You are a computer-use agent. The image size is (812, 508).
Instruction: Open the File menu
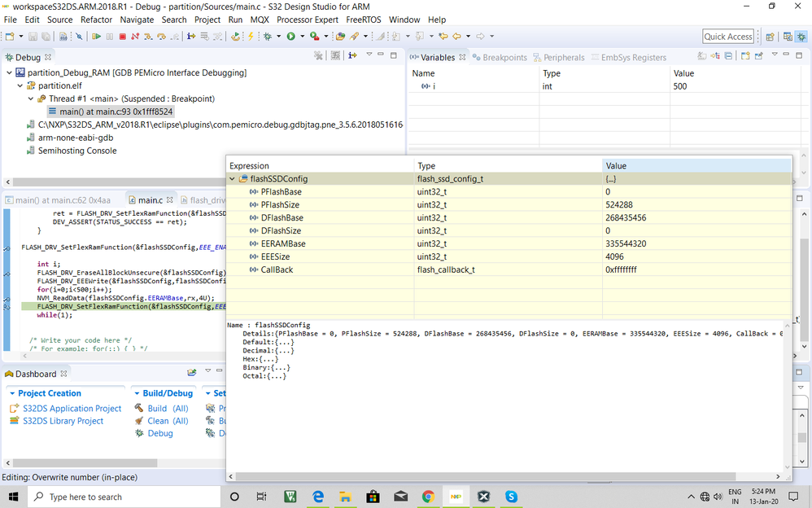pos(11,20)
